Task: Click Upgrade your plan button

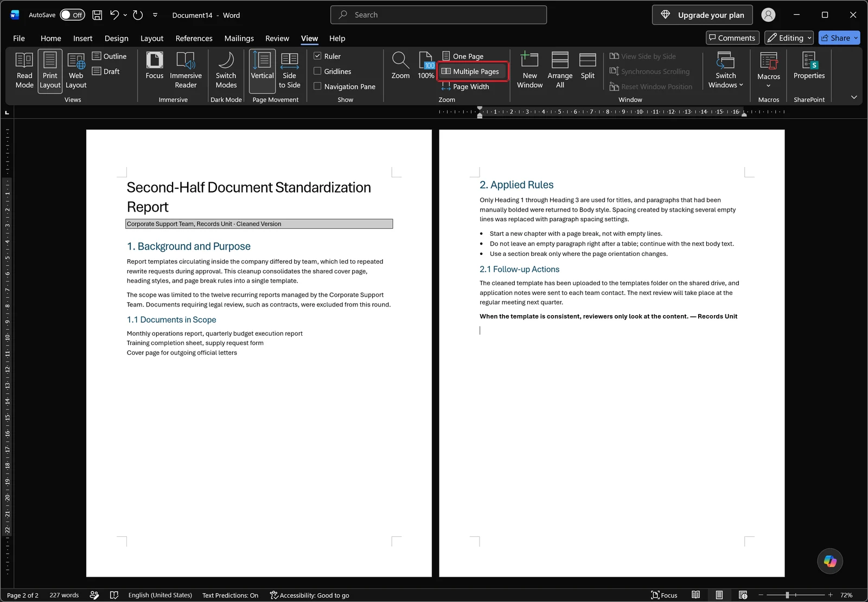Action: click(702, 15)
